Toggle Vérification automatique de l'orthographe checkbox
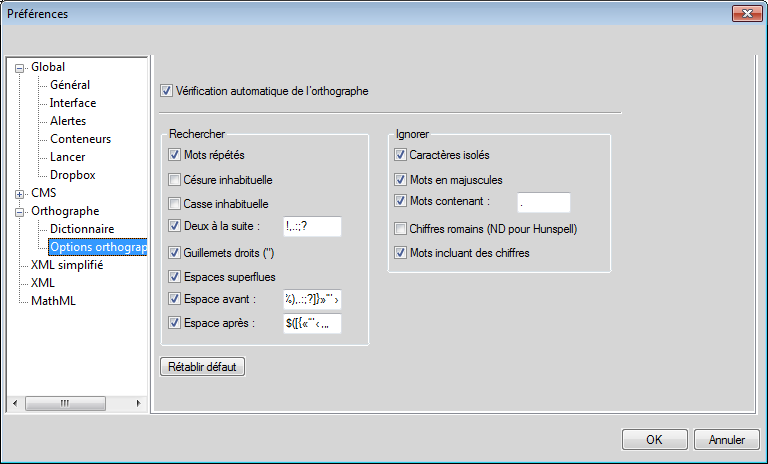The image size is (768, 464). pyautogui.click(x=167, y=91)
